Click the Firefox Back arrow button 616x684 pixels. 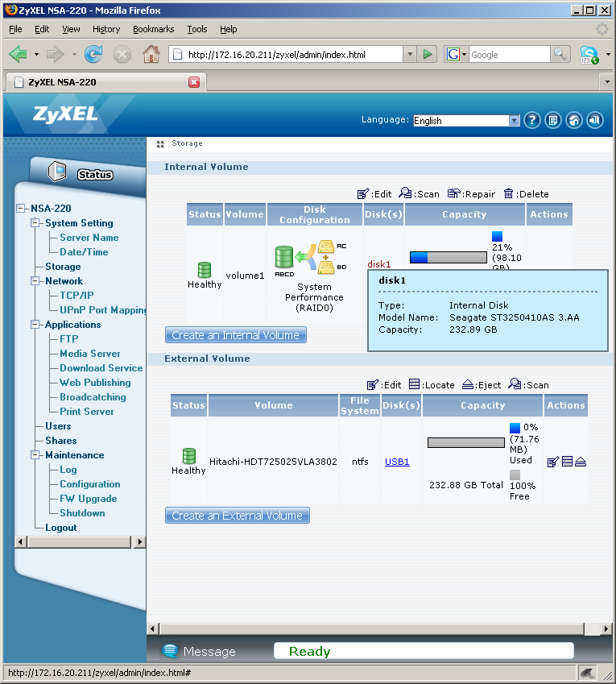pyautogui.click(x=19, y=55)
